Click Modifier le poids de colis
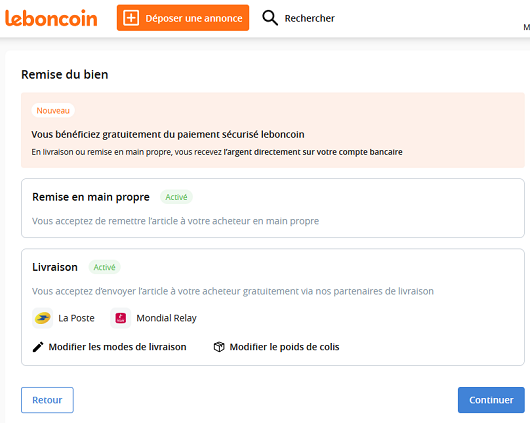 click(284, 347)
